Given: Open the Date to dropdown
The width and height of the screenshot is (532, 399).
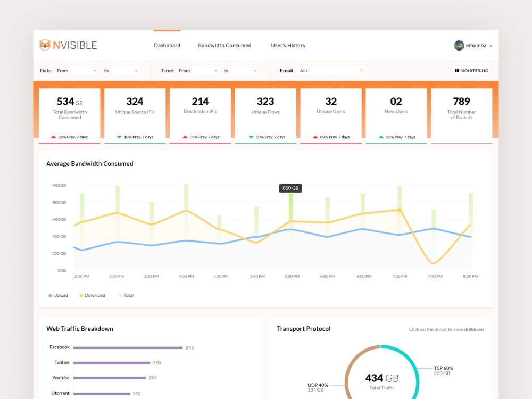Looking at the screenshot, I should (126, 71).
